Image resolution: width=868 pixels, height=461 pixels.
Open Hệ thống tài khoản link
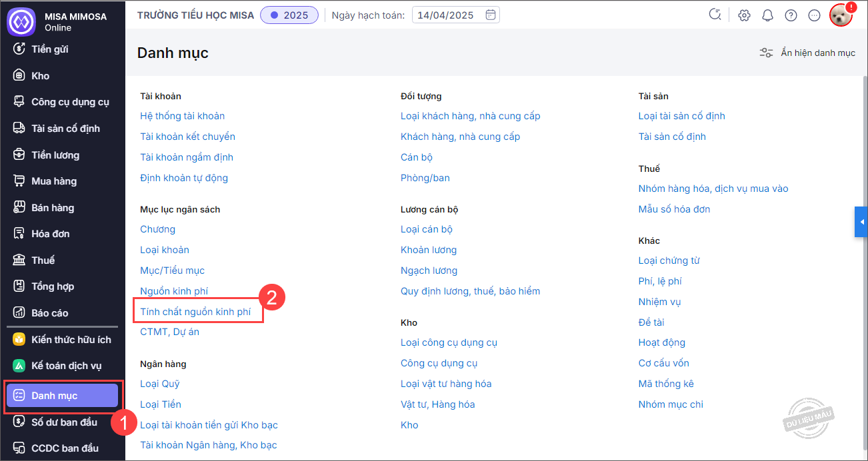click(182, 116)
